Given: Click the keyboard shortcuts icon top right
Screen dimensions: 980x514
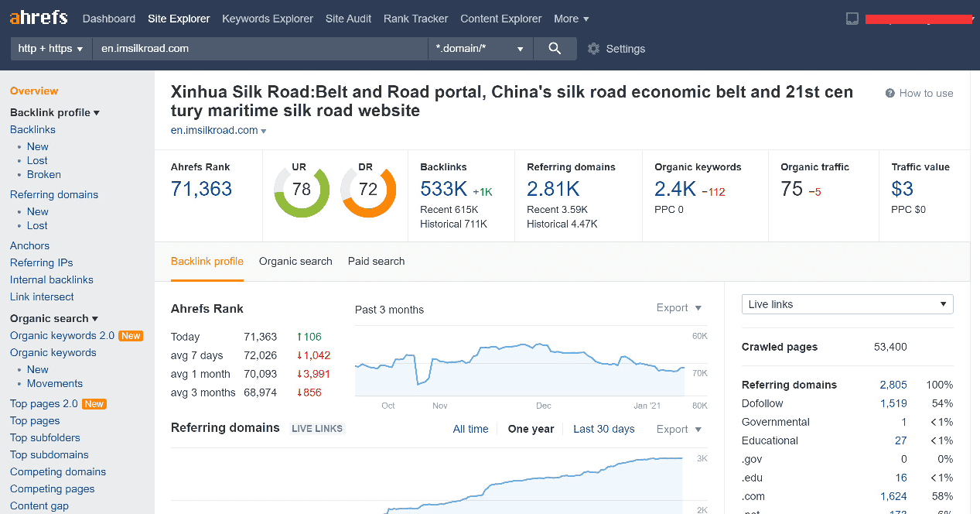Looking at the screenshot, I should (852, 19).
